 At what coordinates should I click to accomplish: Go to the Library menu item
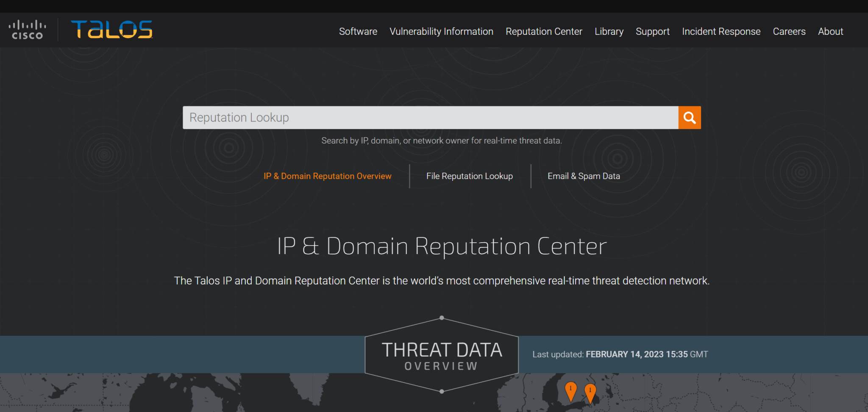click(x=609, y=32)
